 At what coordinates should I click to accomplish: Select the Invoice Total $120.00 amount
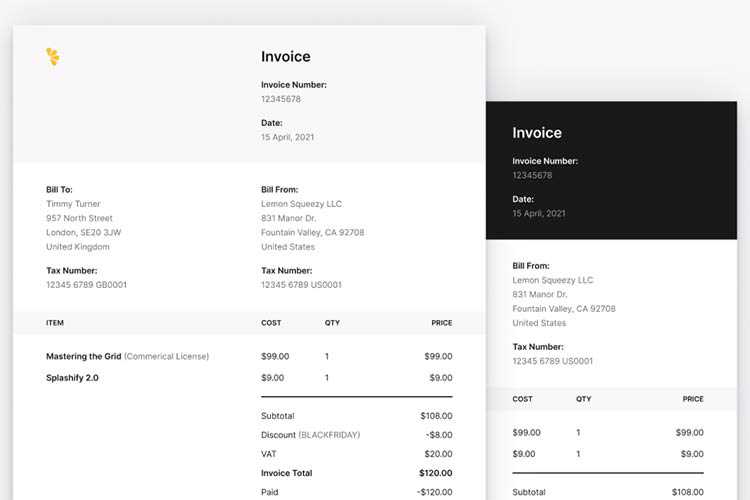pos(432,473)
